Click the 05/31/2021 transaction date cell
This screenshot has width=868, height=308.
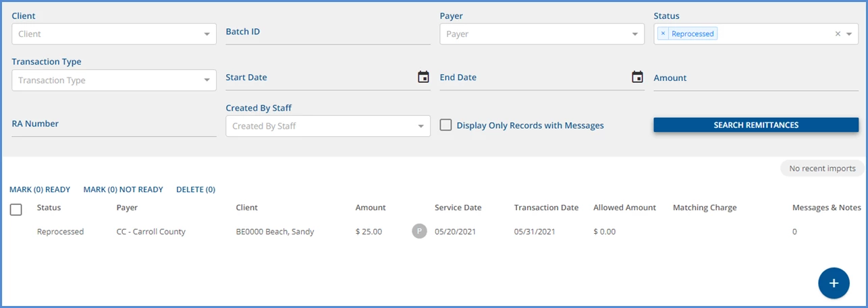click(536, 231)
